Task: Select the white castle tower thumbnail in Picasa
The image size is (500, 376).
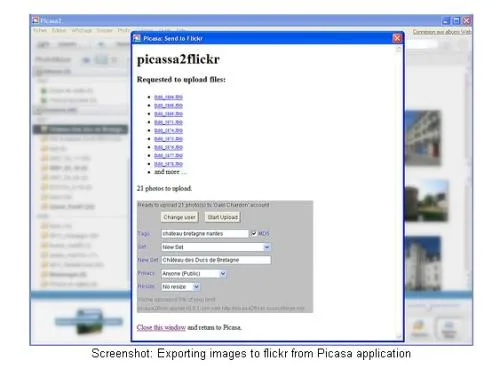Action: [423, 264]
